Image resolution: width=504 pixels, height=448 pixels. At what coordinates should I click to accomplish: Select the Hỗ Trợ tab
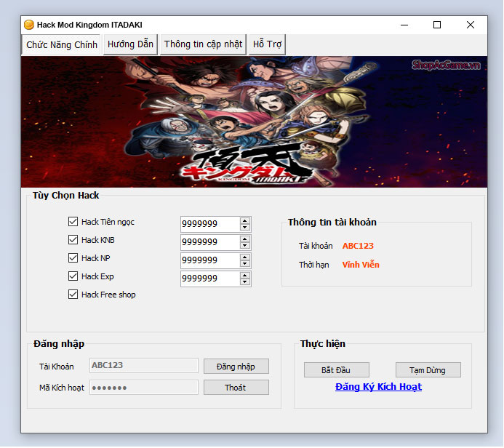267,44
